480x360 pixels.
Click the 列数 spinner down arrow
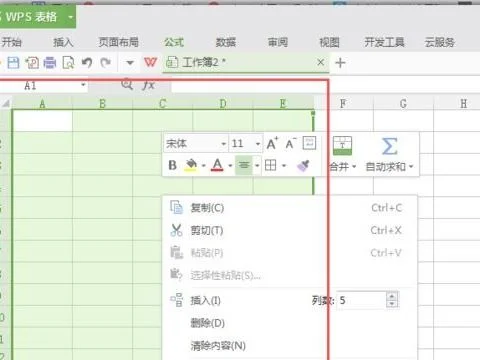[392, 304]
